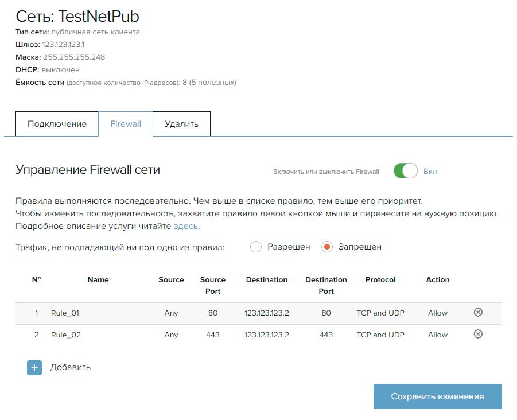Click Rule_02 name cell
517x420 pixels.
[65, 335]
